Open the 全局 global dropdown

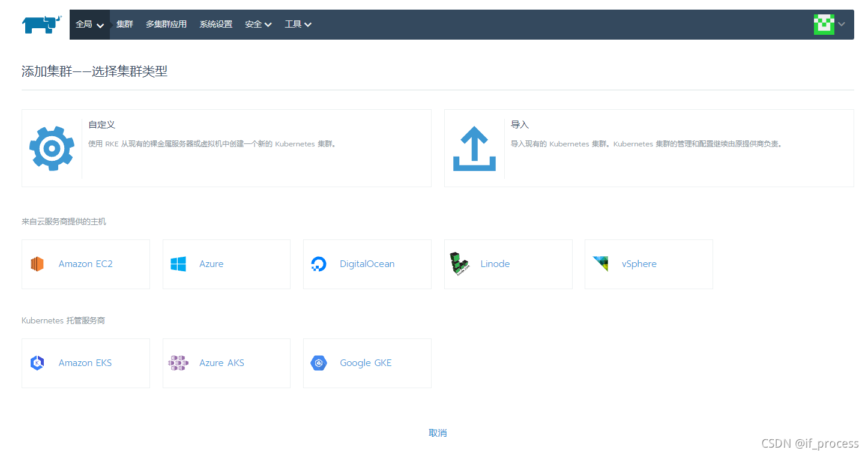coord(90,25)
